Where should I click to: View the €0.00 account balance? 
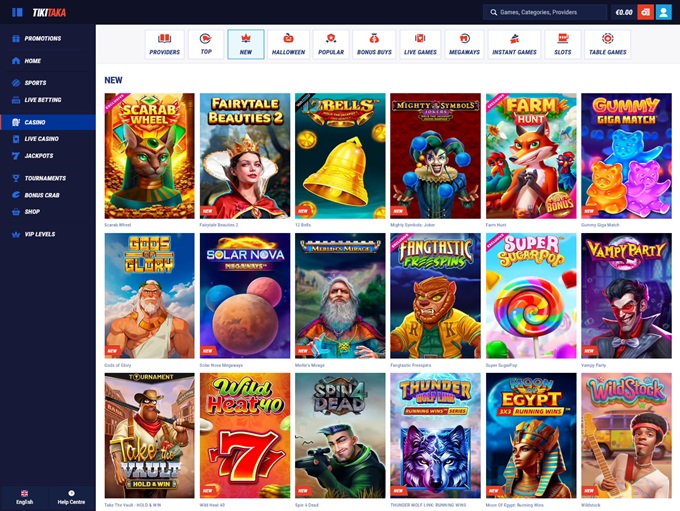[624, 12]
